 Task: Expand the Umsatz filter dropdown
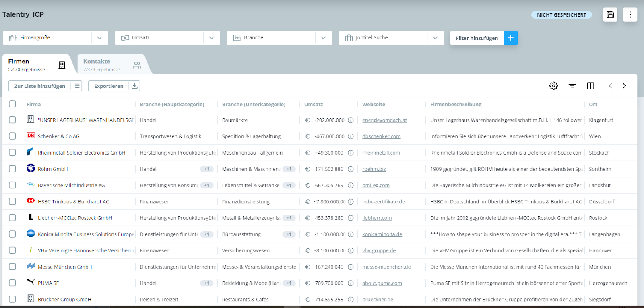click(x=211, y=38)
